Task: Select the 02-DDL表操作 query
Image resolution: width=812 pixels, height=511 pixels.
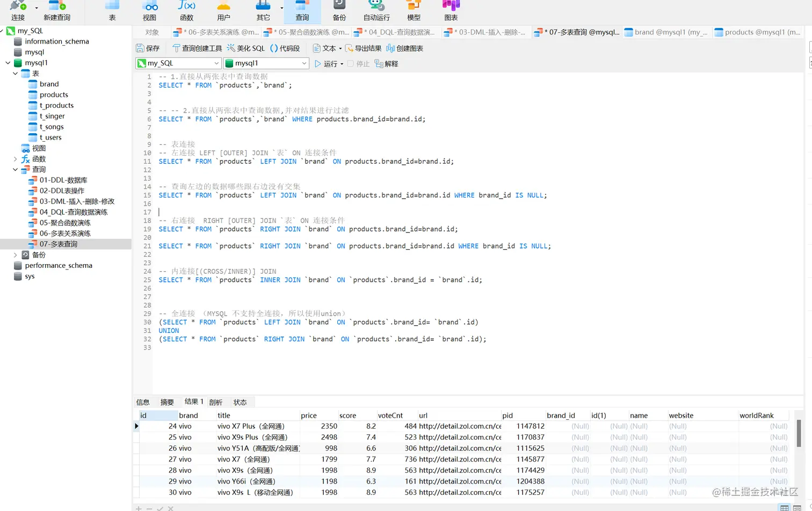Action: pos(62,191)
